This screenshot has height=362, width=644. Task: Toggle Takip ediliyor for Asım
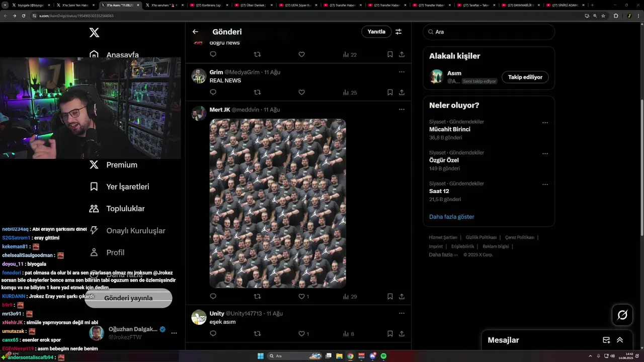coord(525,77)
